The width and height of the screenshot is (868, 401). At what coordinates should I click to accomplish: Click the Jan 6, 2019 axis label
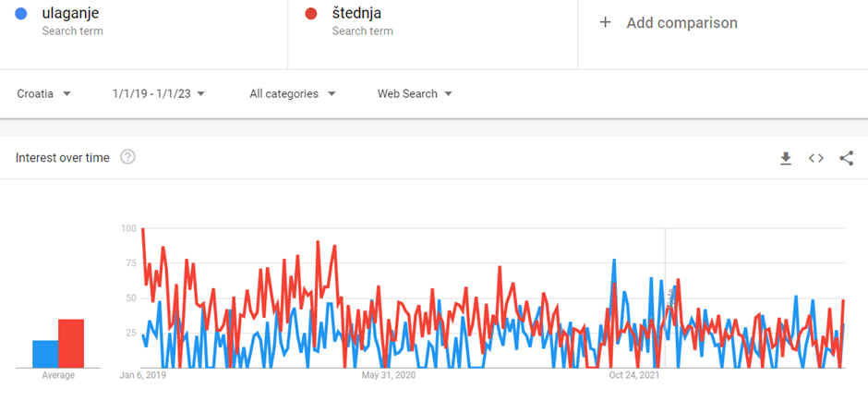[x=143, y=375]
